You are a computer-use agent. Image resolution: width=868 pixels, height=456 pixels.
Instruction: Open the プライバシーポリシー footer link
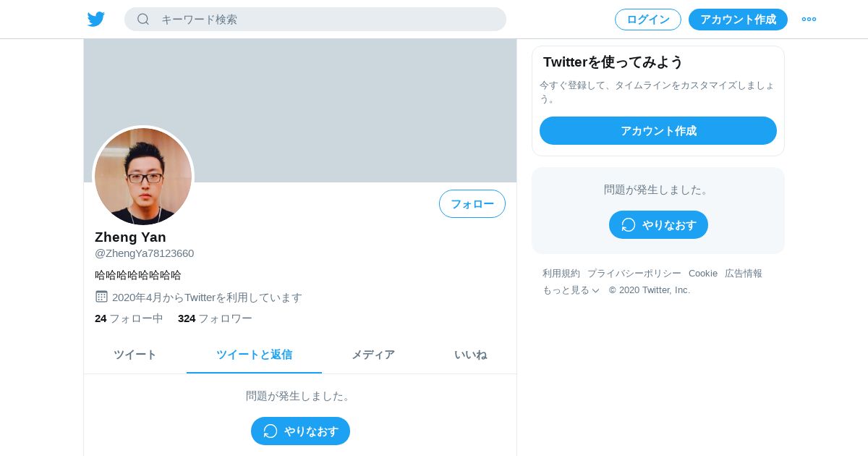(634, 274)
